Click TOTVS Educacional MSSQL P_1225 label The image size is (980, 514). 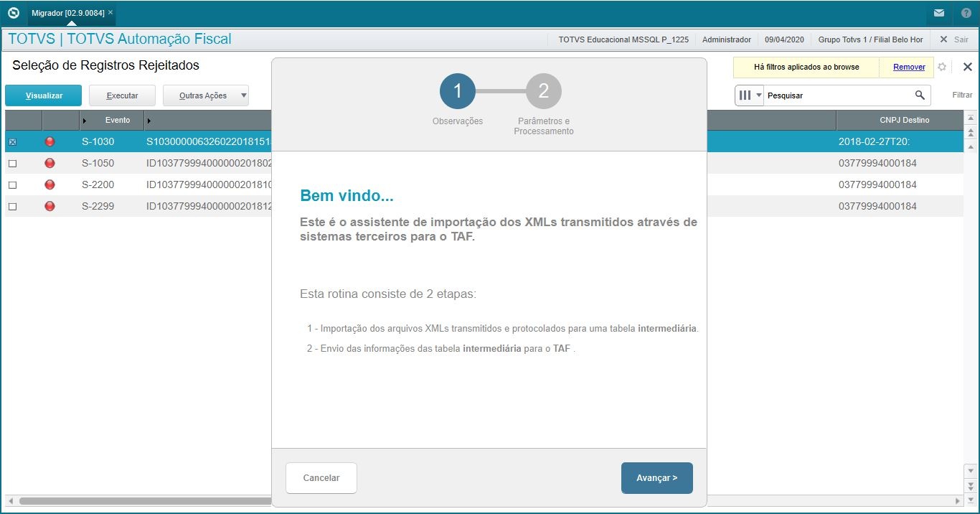(x=623, y=39)
